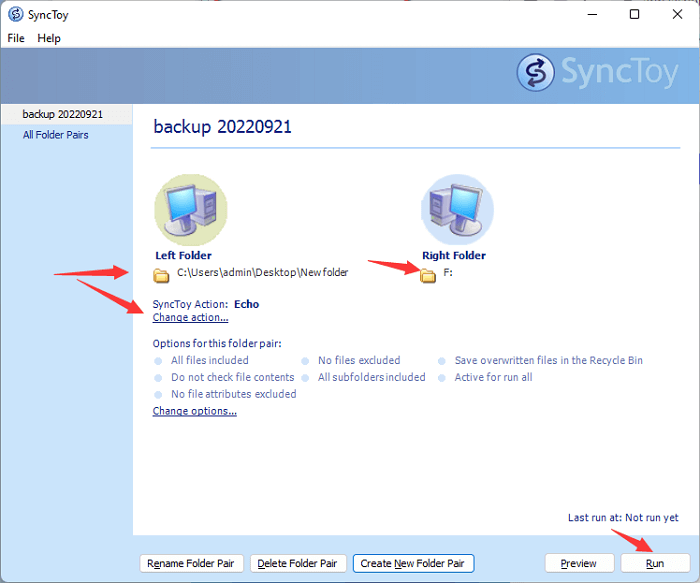Click the Active for run all option
Screen dimensions: 700x583
point(493,377)
